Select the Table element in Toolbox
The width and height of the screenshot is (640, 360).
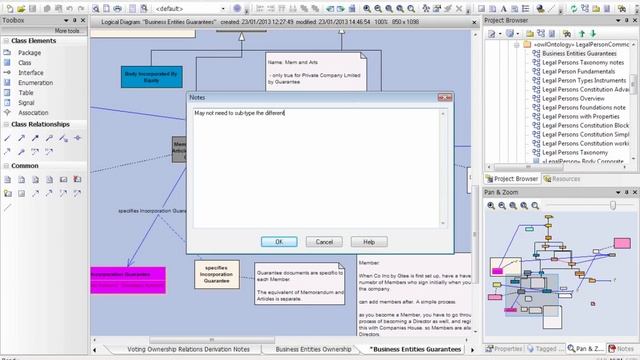tap(26, 93)
